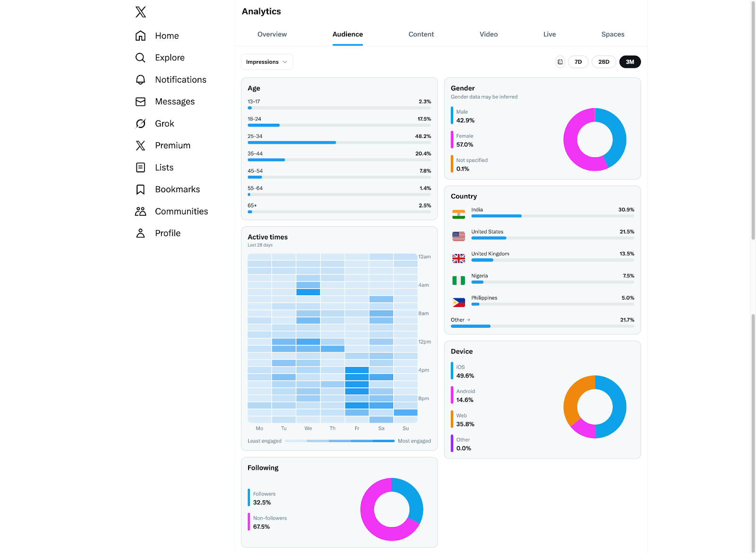
Task: Open the custom date range calendar icon
Action: pyautogui.click(x=560, y=61)
